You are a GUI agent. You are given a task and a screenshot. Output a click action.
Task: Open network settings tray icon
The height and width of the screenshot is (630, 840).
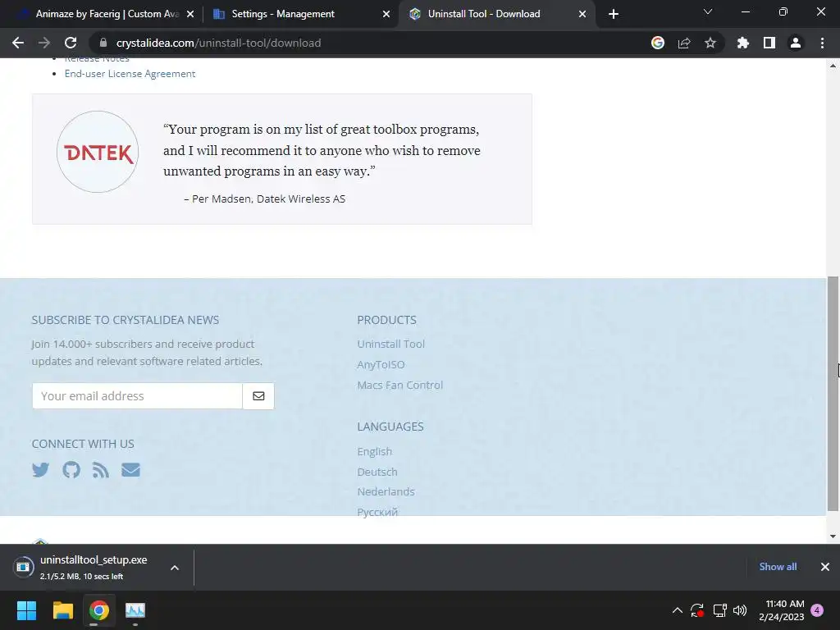point(719,610)
